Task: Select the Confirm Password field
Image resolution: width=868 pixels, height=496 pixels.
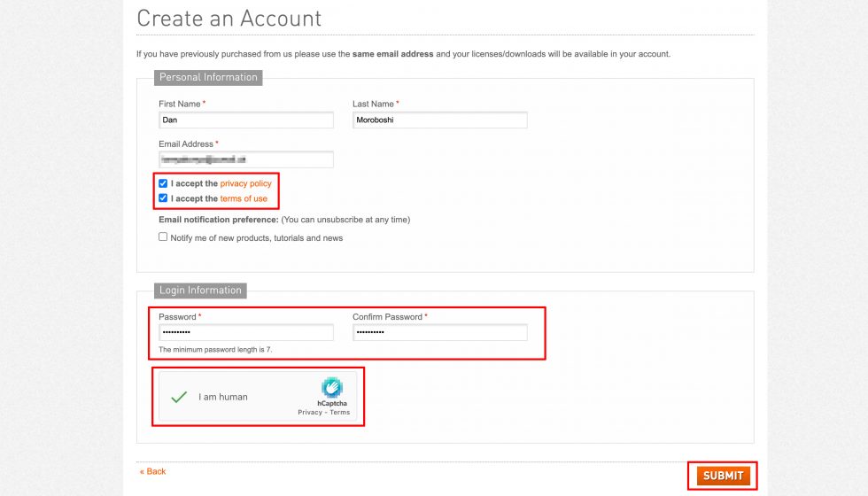Action: coord(439,332)
